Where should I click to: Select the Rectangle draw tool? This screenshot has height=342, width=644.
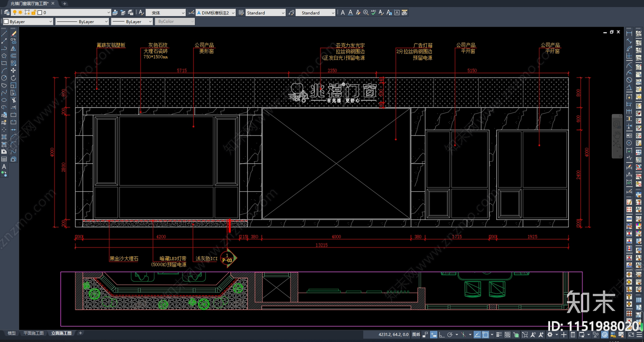coord(4,63)
